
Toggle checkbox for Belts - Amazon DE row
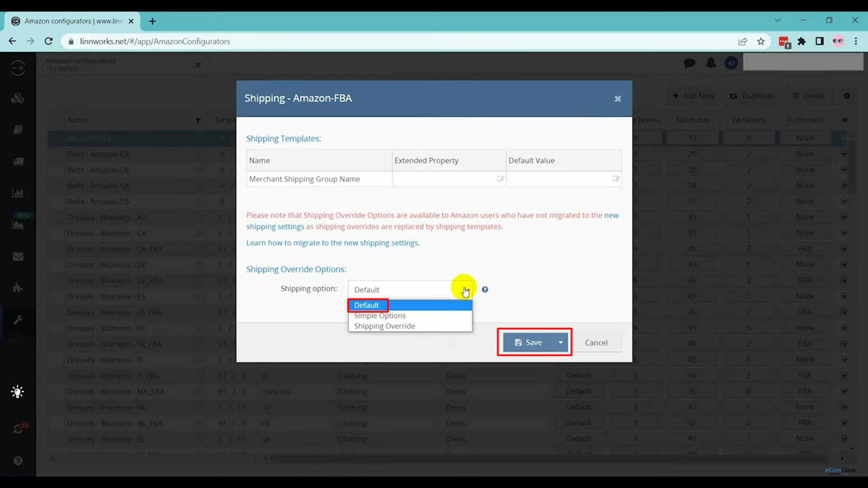[x=844, y=170]
